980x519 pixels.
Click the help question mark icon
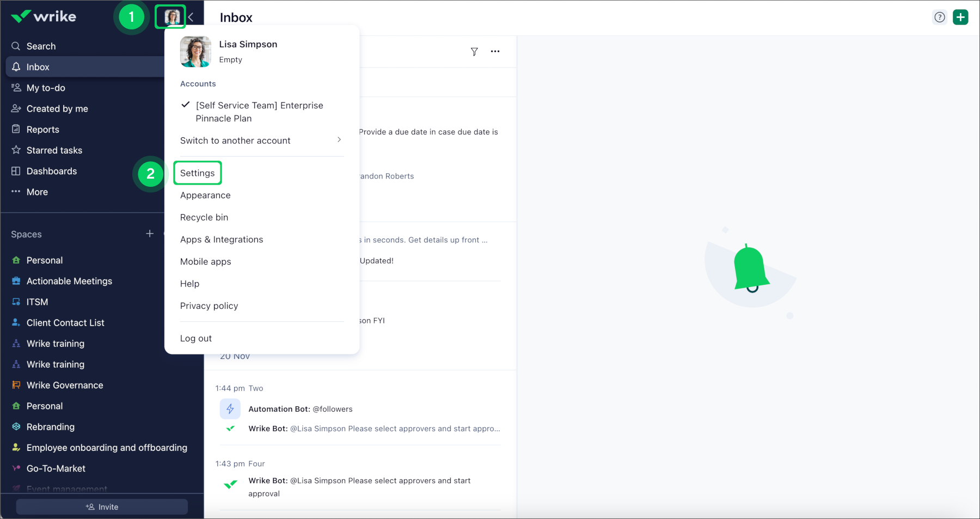point(939,17)
